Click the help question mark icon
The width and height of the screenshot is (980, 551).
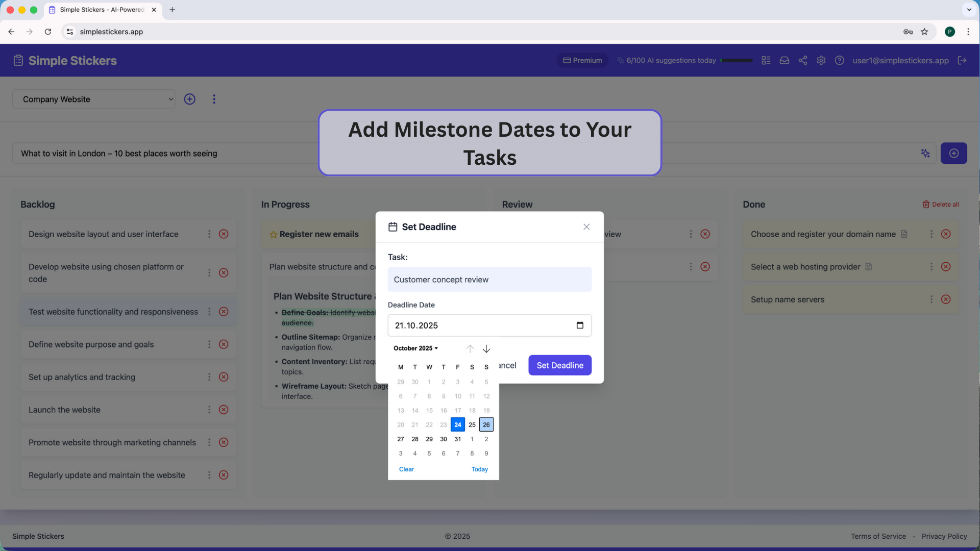839,60
